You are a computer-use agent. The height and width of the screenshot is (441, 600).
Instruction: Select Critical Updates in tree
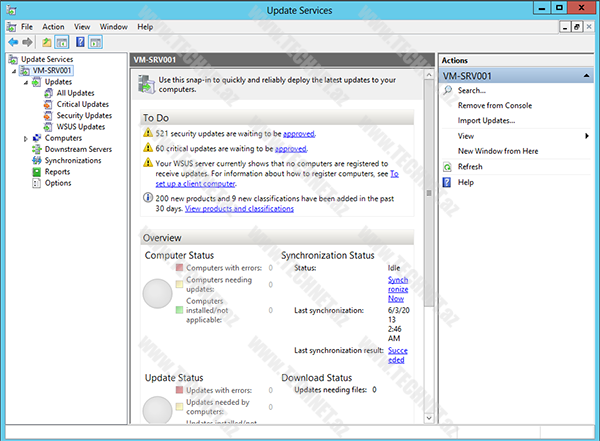click(82, 104)
